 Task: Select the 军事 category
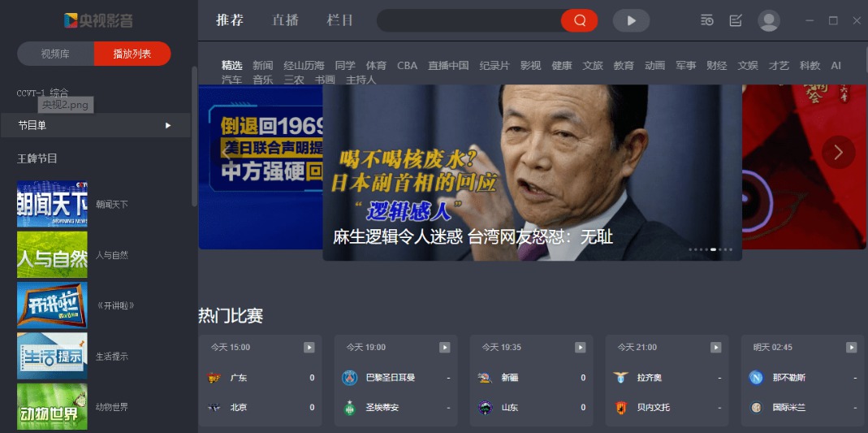click(x=685, y=65)
